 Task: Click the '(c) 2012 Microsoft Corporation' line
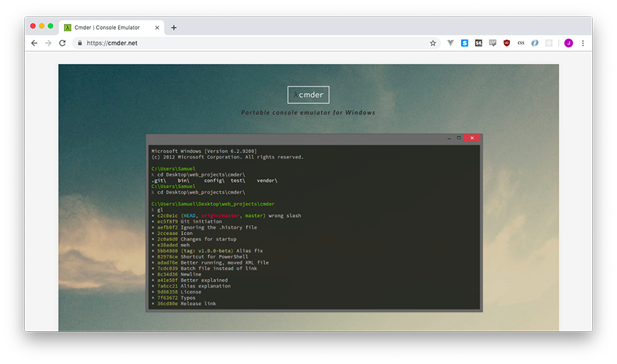(x=227, y=157)
